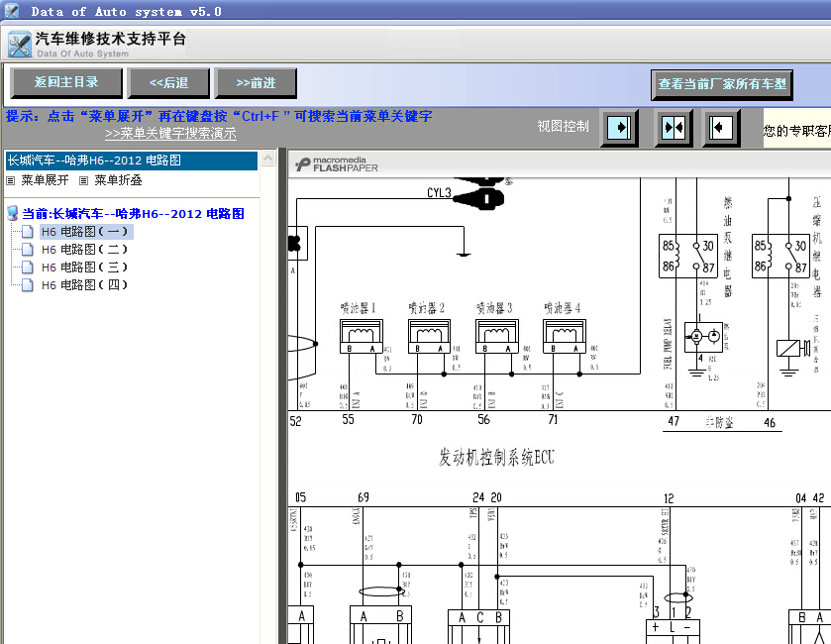Screen dimensions: 831x644
Task: Click the 视图控制 label
Action: 563,126
